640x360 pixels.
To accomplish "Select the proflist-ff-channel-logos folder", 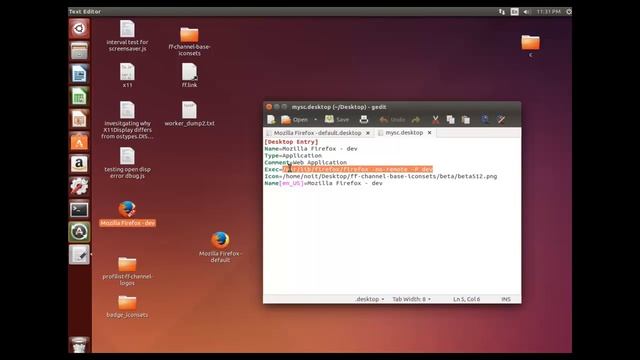I will (127, 271).
